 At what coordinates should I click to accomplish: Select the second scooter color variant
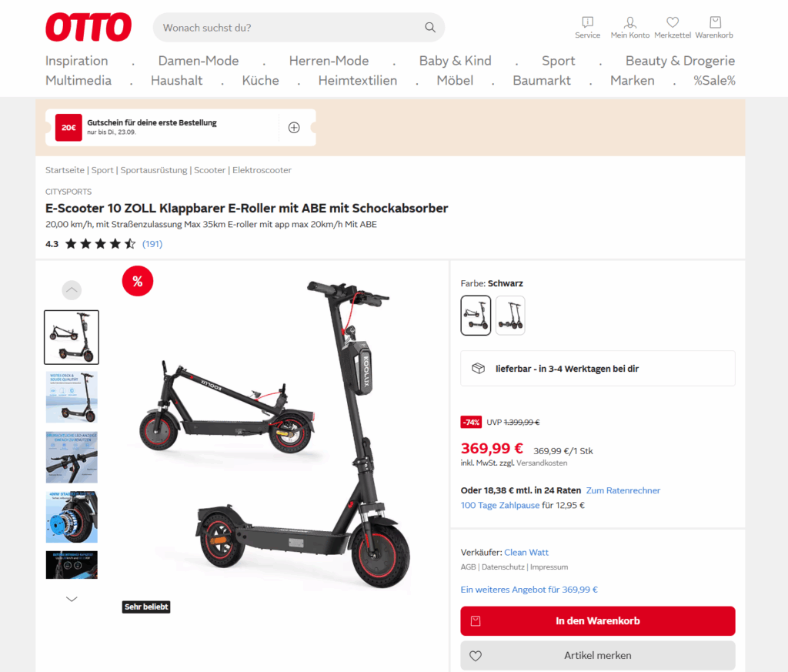click(510, 315)
